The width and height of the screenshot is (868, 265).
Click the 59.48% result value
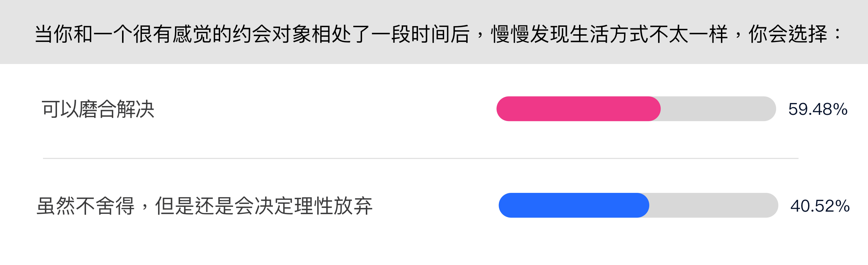click(818, 109)
